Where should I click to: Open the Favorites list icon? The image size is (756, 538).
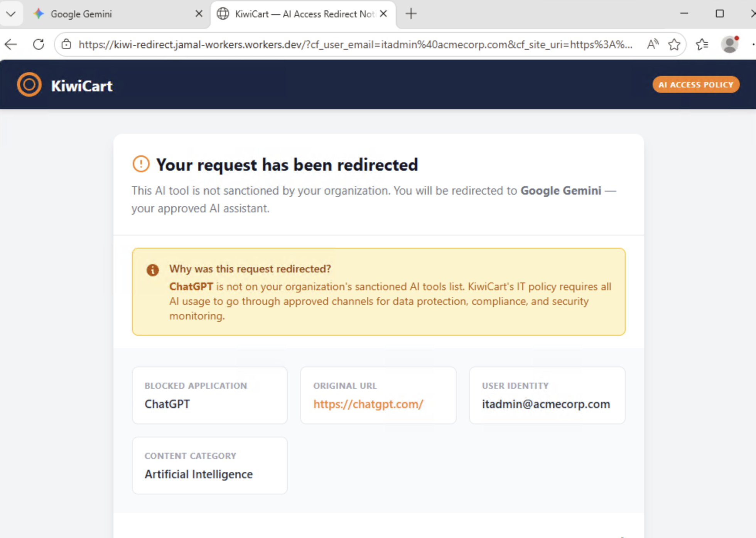tap(702, 45)
